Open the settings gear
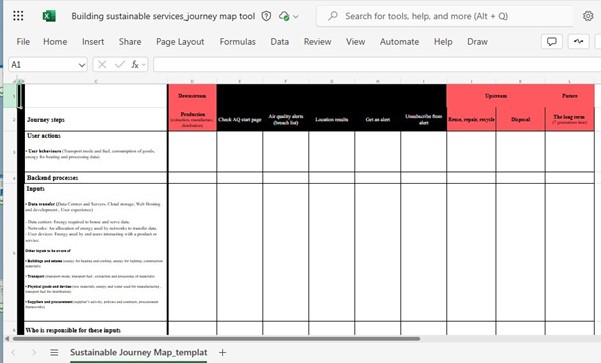Viewport: 601px width, 363px height. tap(588, 16)
